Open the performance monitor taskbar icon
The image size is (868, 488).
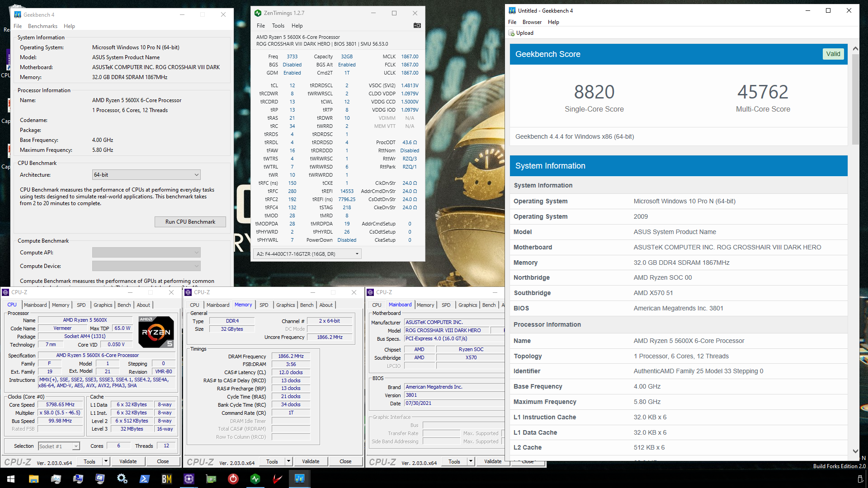tap(56, 479)
